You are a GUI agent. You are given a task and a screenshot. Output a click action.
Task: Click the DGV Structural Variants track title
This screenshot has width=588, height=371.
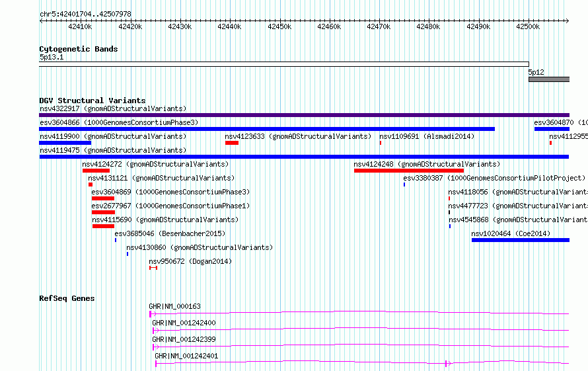coord(92,101)
